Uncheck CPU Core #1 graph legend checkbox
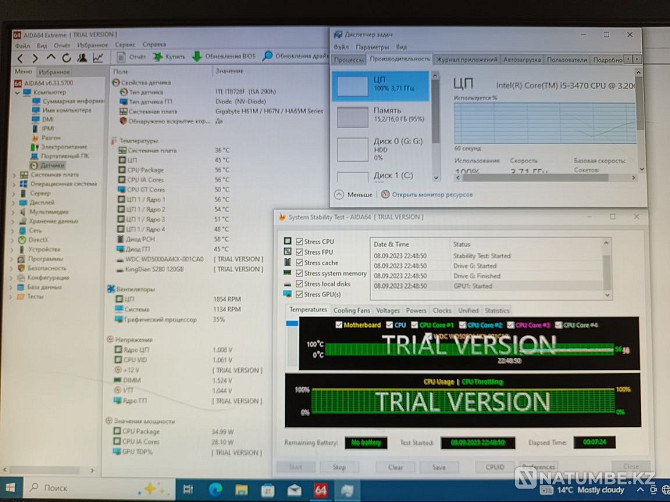 414,325
